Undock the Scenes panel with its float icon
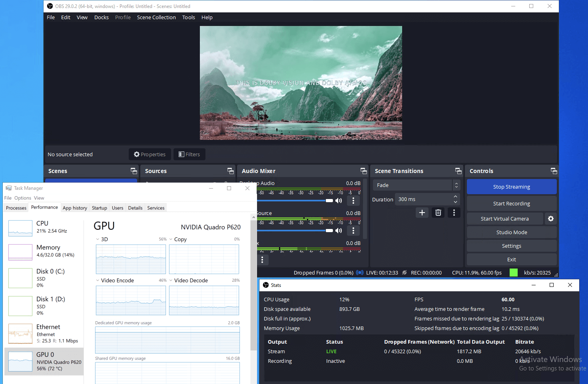The width and height of the screenshot is (588, 384). click(x=134, y=171)
